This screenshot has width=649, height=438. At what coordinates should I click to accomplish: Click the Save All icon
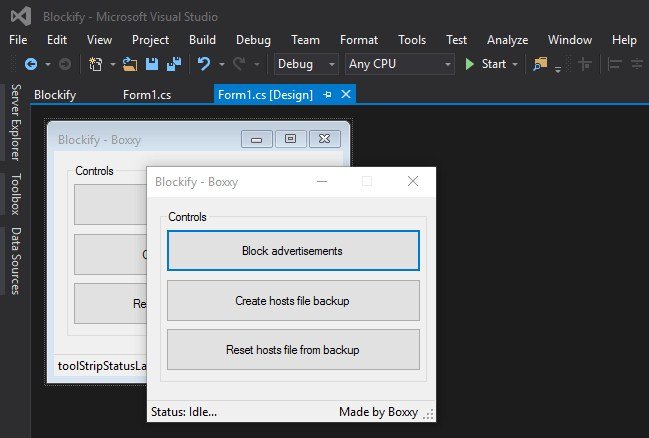point(174,64)
